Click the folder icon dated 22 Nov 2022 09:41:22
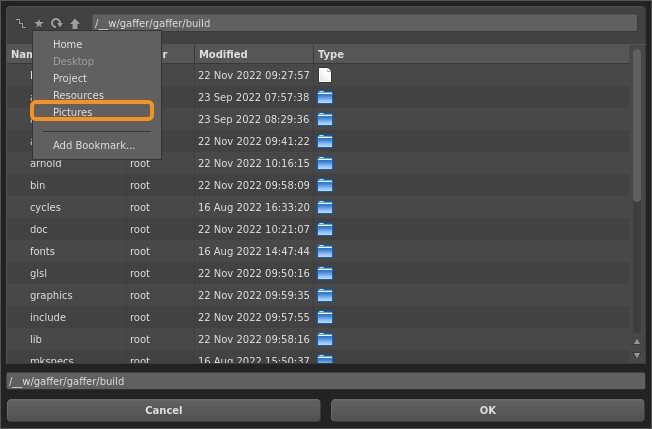The height and width of the screenshot is (429, 652). click(x=325, y=141)
